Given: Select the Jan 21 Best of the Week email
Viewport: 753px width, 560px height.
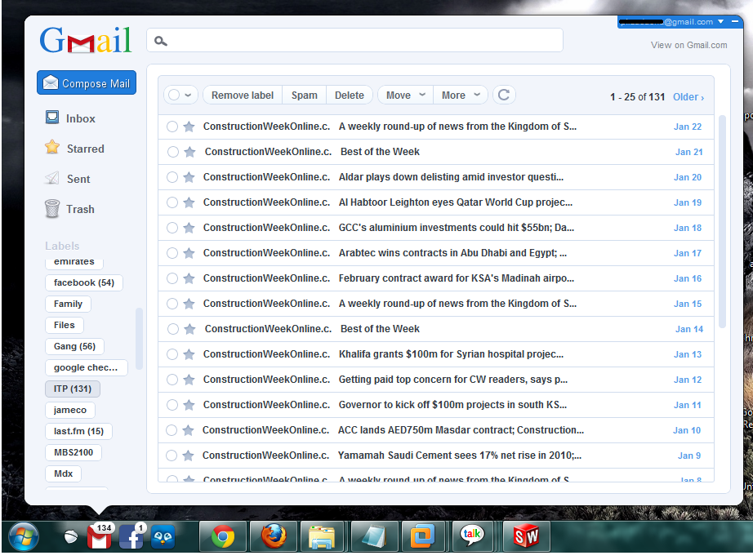Looking at the screenshot, I should (x=173, y=152).
